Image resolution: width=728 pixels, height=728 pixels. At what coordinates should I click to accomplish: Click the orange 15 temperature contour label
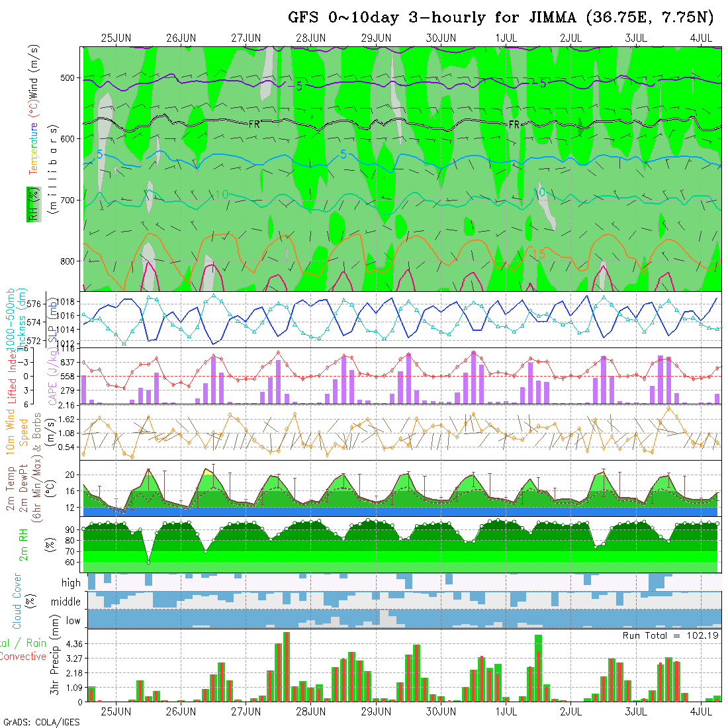pyautogui.click(x=538, y=254)
